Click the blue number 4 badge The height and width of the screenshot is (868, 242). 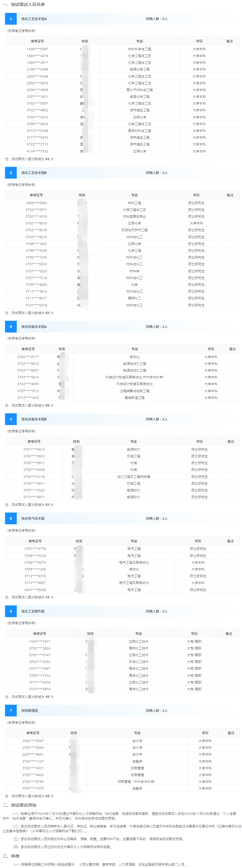point(11,419)
